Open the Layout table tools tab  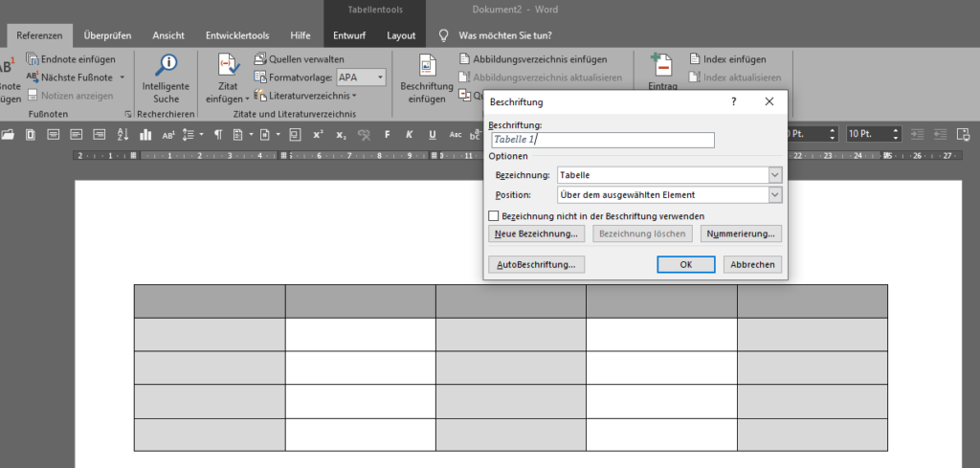tap(401, 35)
